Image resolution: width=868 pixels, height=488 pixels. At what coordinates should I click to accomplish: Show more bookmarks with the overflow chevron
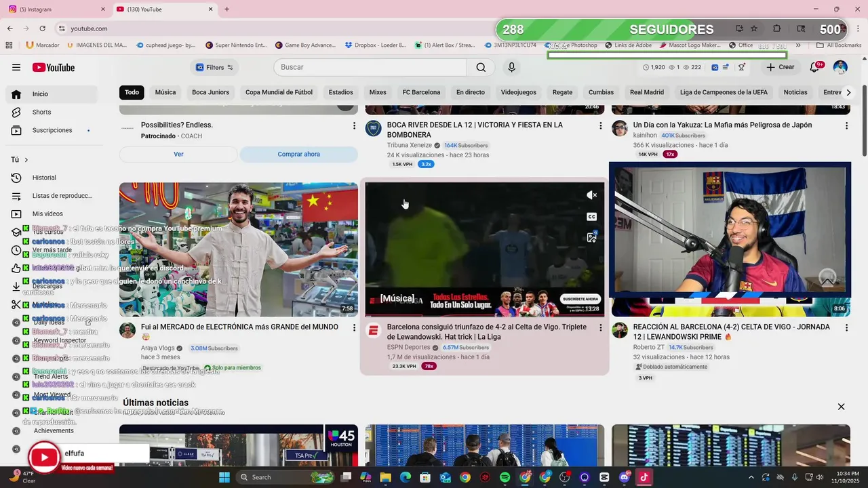[798, 45]
